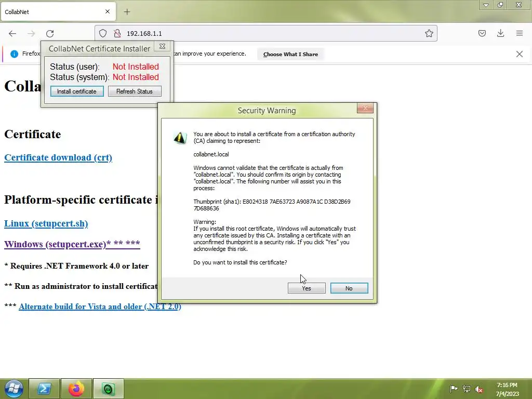Open the Save to Pocket icon
Image resolution: width=532 pixels, height=399 pixels.
pos(482,33)
